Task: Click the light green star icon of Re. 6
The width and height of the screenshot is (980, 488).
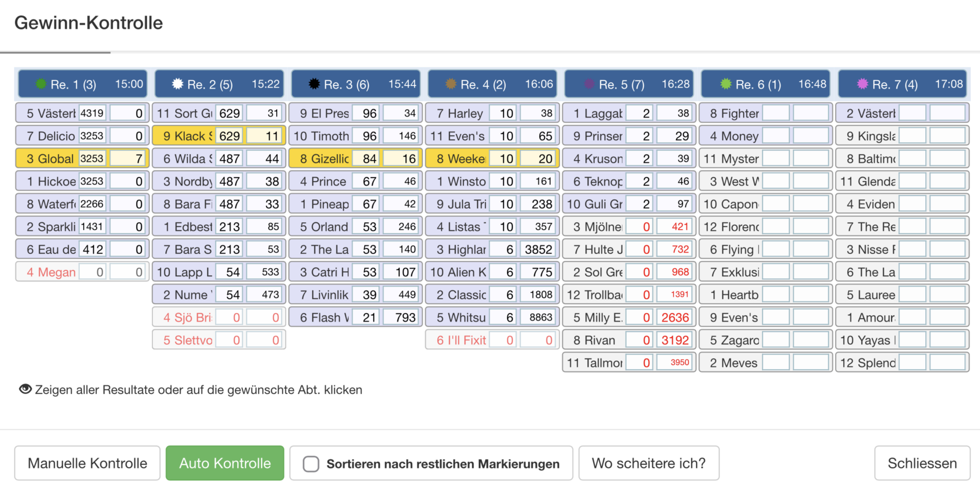Action: coord(726,84)
